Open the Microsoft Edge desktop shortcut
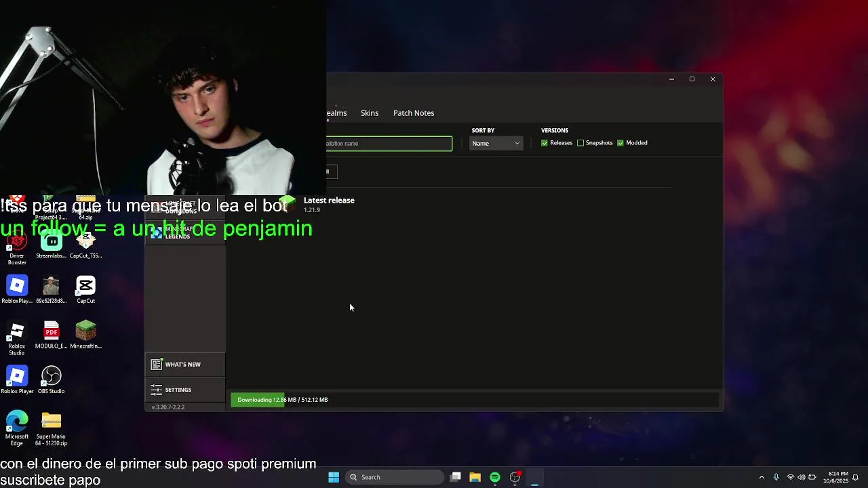868x488 pixels. (17, 429)
